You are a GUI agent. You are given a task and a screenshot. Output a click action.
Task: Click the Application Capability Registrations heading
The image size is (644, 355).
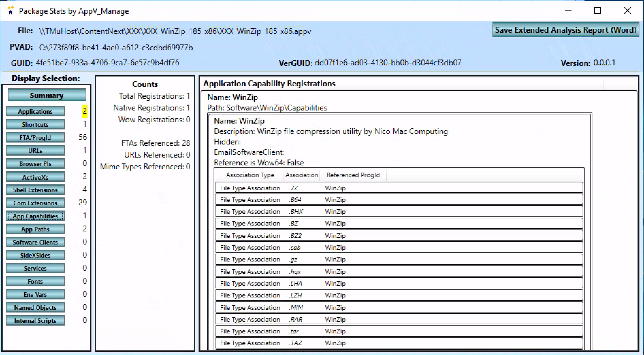click(x=269, y=83)
